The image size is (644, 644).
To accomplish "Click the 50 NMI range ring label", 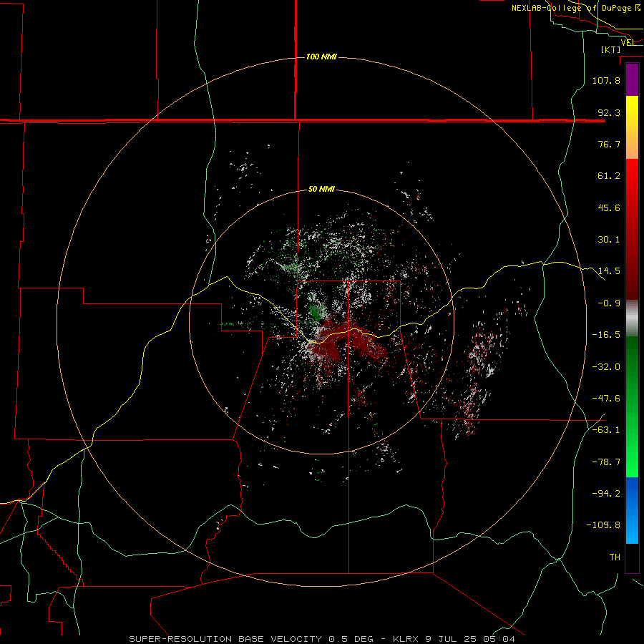I will pos(321,189).
